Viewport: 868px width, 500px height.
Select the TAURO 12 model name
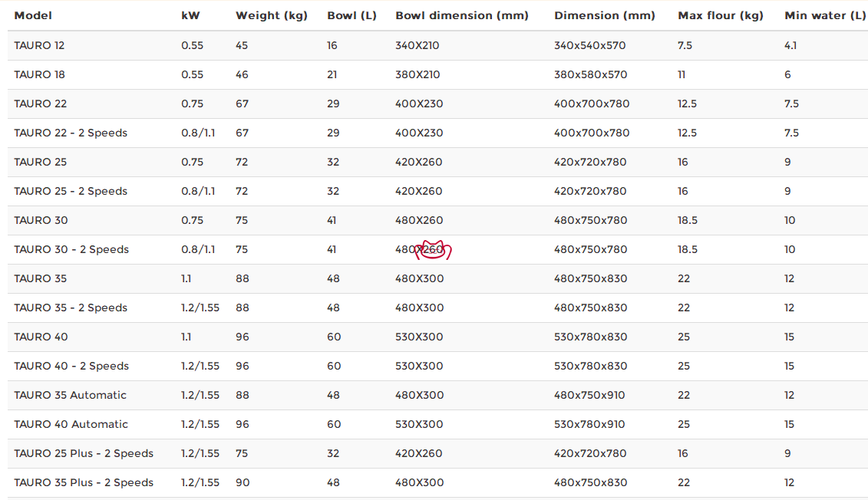[39, 45]
